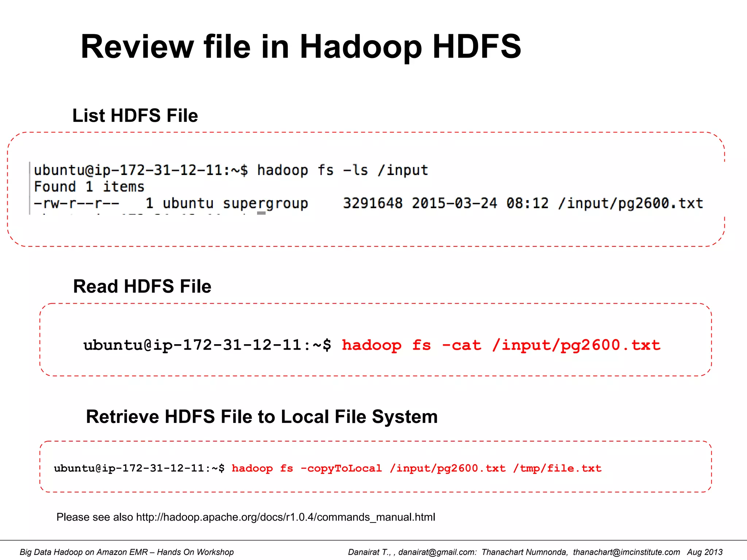
Task: Click the prompt text before the -cat command
Action: pyautogui.click(x=207, y=345)
